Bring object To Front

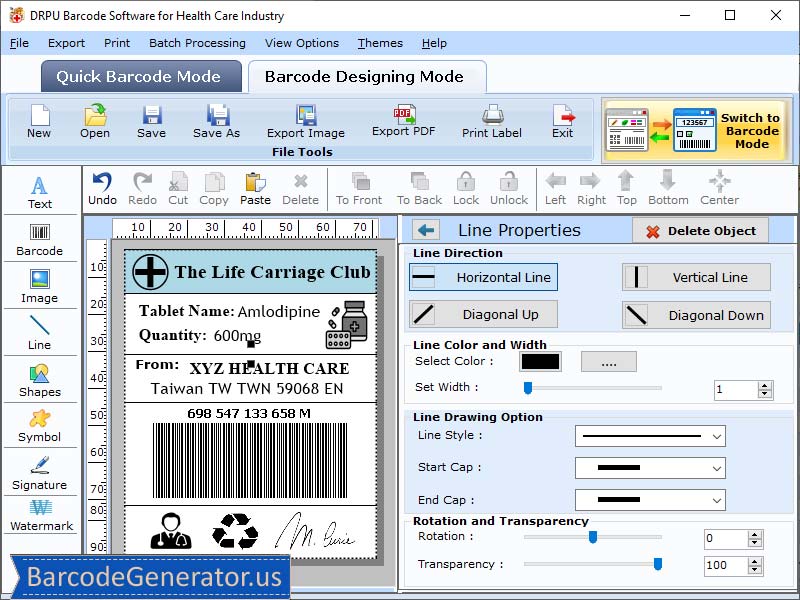358,188
